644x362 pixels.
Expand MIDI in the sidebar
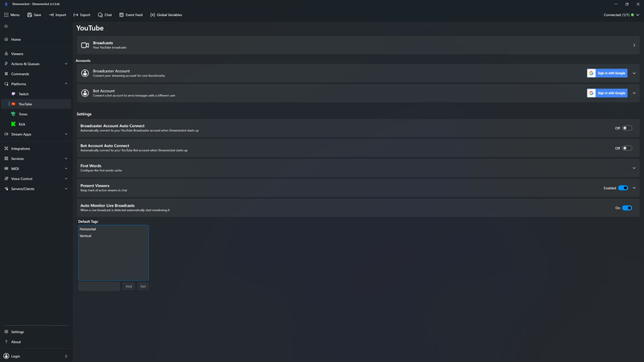pyautogui.click(x=66, y=169)
